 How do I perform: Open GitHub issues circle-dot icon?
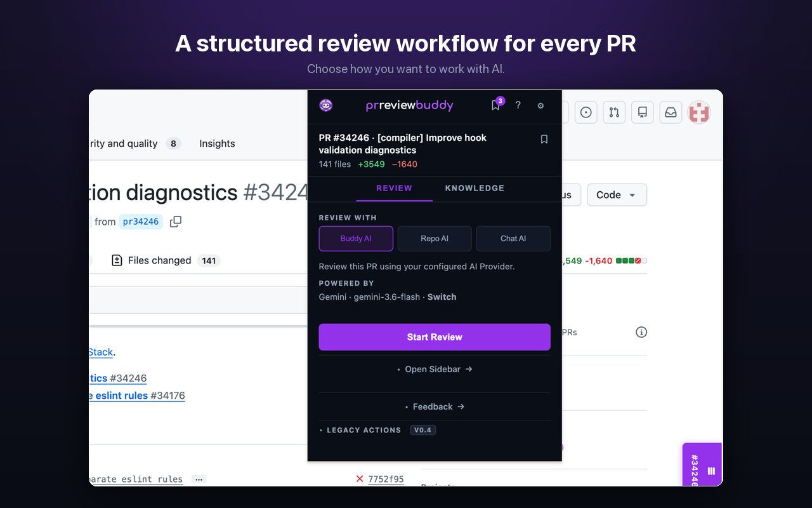pos(586,112)
